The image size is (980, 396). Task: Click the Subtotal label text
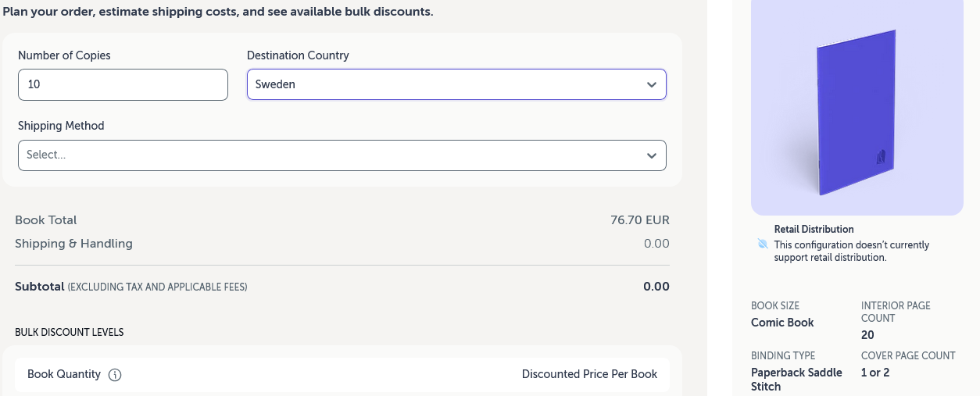click(x=39, y=287)
